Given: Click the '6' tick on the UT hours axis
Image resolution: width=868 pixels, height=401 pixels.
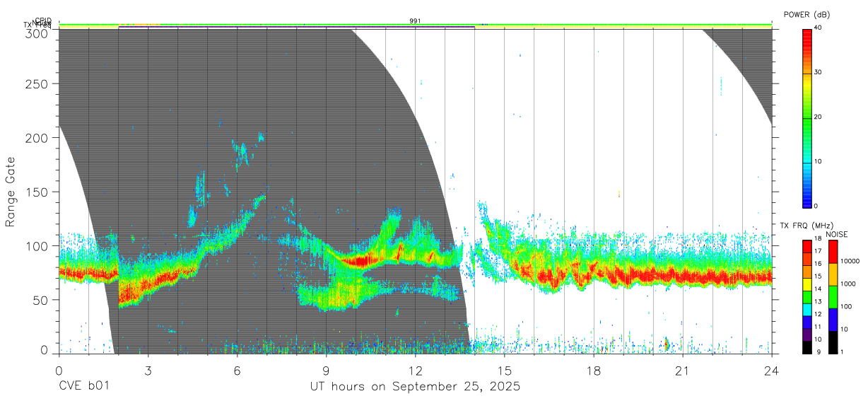Looking at the screenshot, I should click(x=237, y=371).
